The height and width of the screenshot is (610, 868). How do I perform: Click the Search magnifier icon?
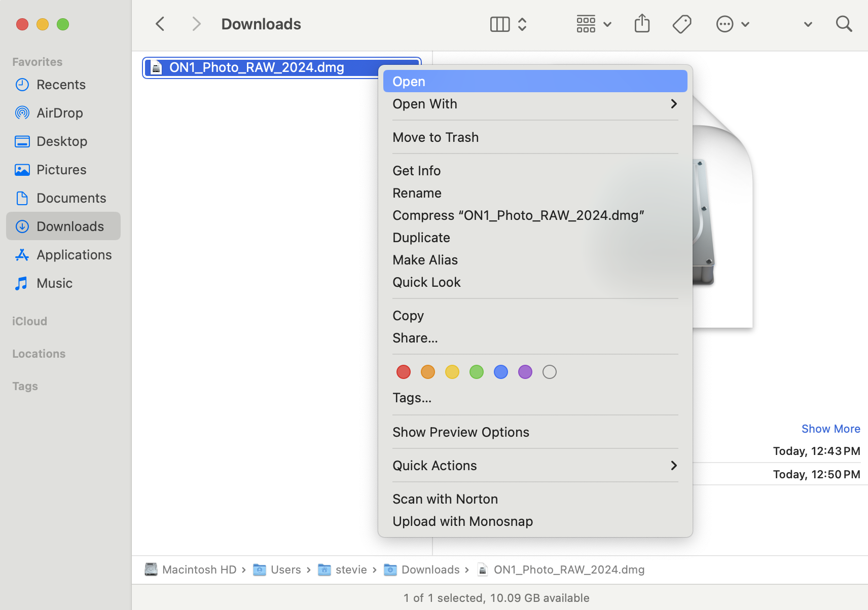(844, 24)
